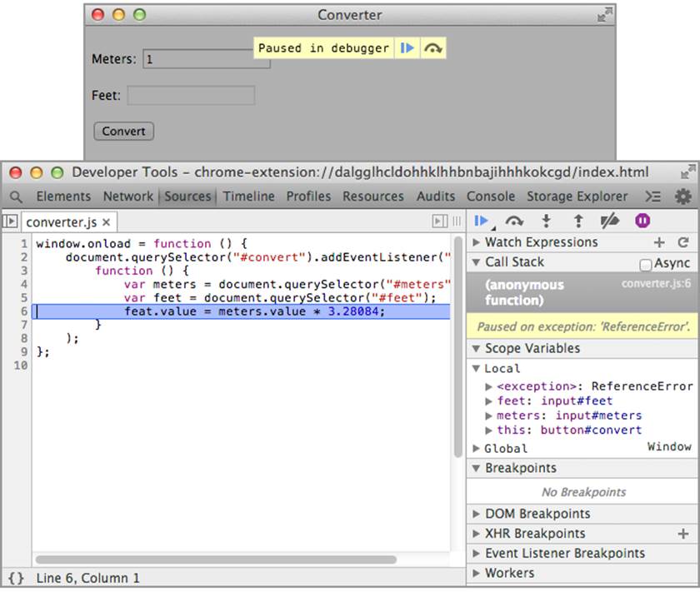Screen dimensions: 700x592
Task: Step over via the Paused in debugger overlay
Action: [x=433, y=47]
